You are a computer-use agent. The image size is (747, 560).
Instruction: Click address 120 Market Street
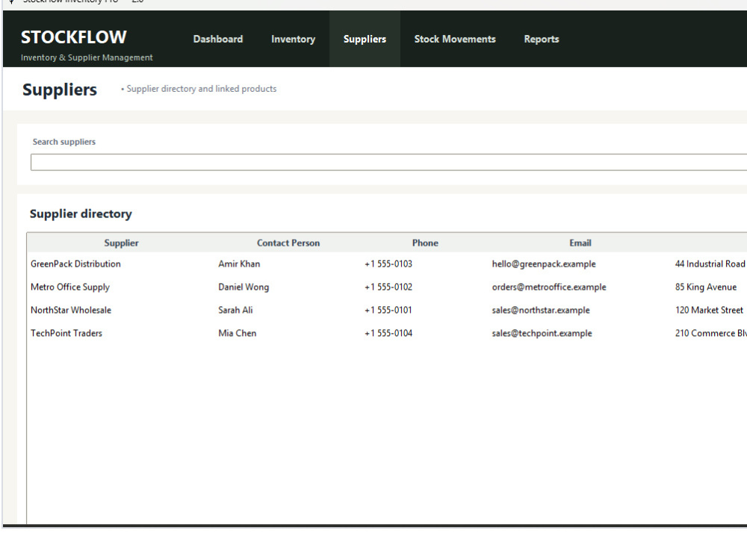point(709,310)
